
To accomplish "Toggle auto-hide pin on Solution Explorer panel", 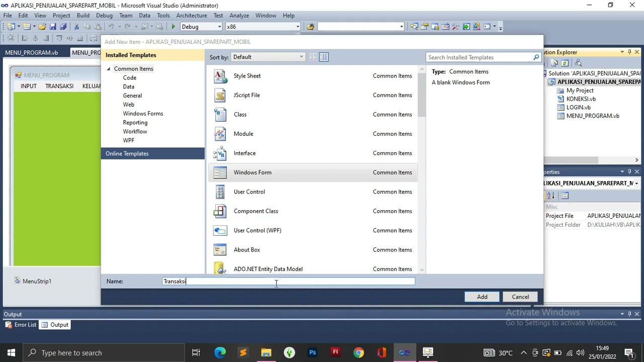I will 629,52.
